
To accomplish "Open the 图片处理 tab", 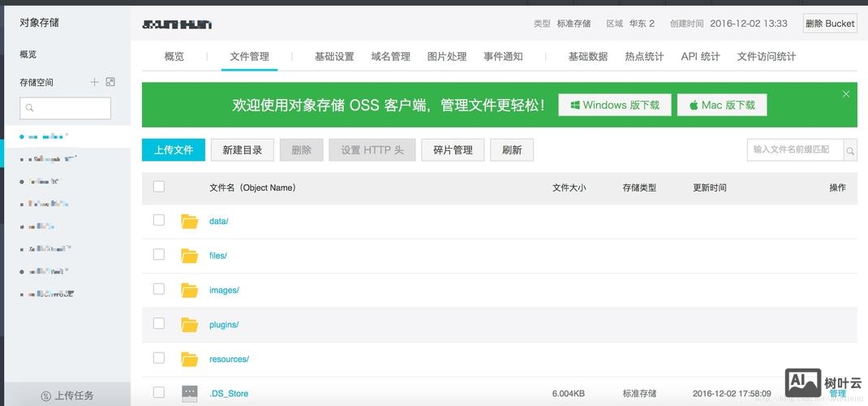I will coord(447,57).
